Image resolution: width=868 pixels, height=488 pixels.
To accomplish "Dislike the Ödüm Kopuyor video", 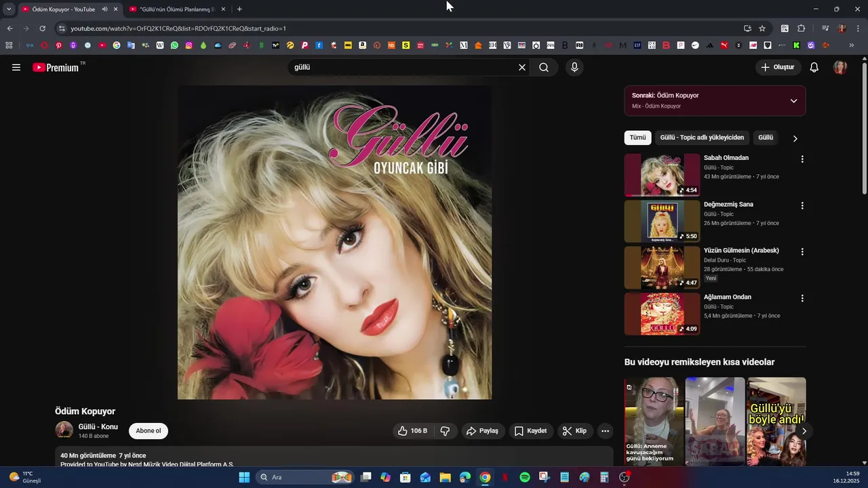I will tap(445, 431).
